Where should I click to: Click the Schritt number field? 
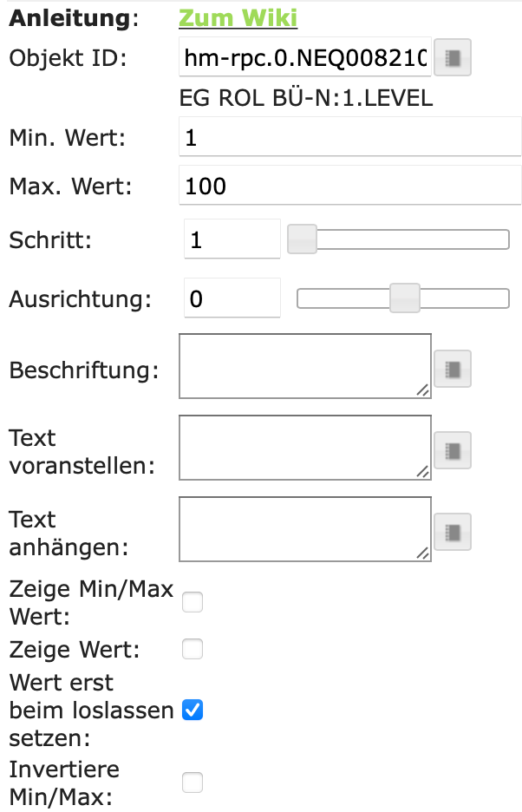pos(232,239)
